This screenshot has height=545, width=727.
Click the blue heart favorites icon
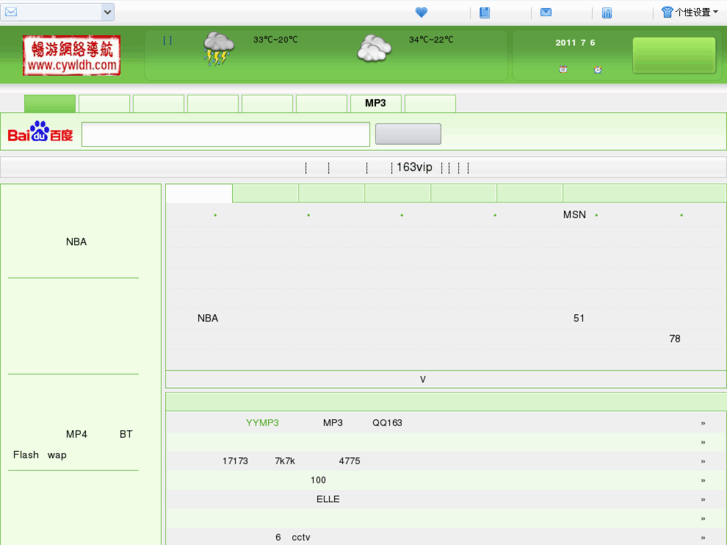pos(421,13)
